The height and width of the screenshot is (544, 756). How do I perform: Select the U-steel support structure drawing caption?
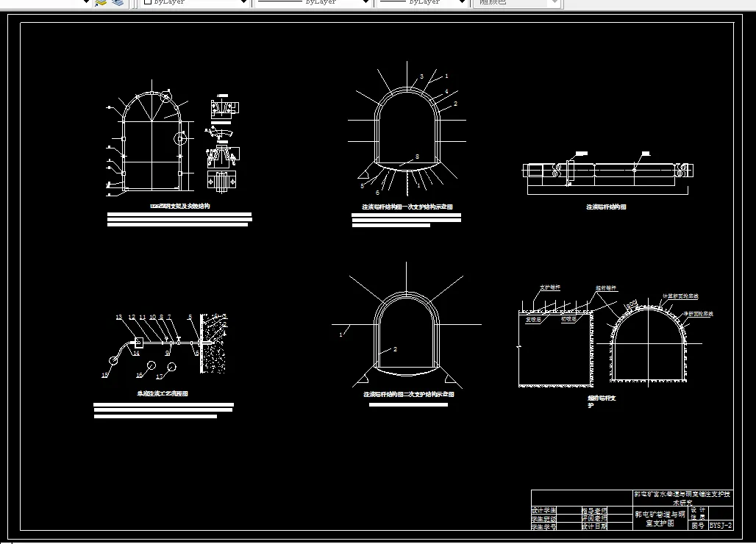180,206
